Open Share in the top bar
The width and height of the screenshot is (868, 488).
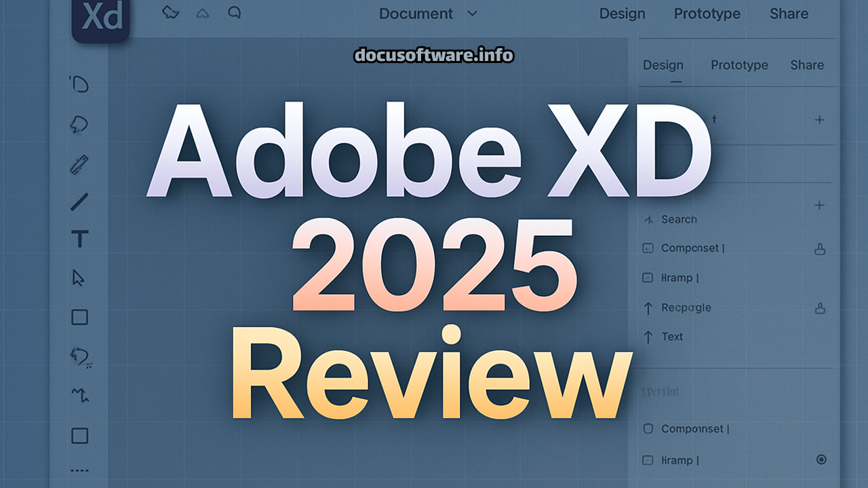(789, 14)
